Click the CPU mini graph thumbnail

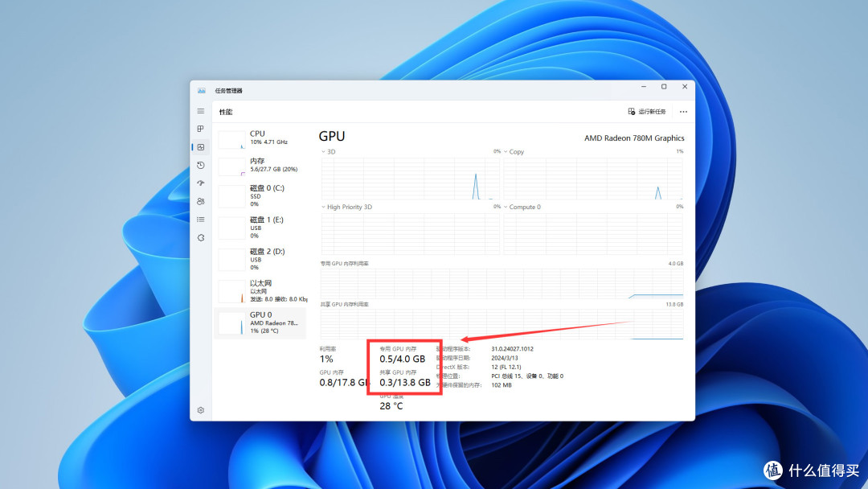(x=231, y=140)
